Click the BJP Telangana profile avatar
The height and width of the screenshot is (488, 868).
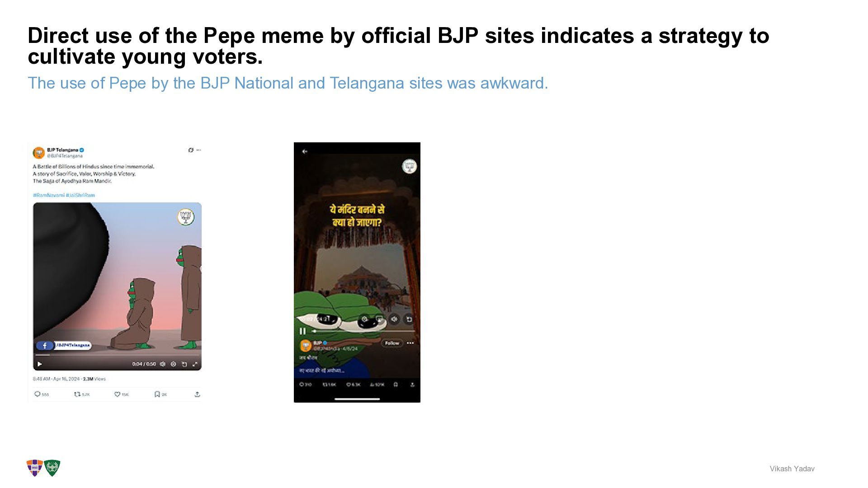[39, 153]
